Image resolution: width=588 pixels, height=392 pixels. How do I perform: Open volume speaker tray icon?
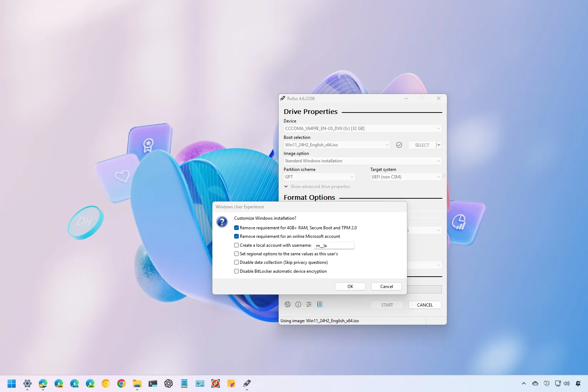pos(567,383)
